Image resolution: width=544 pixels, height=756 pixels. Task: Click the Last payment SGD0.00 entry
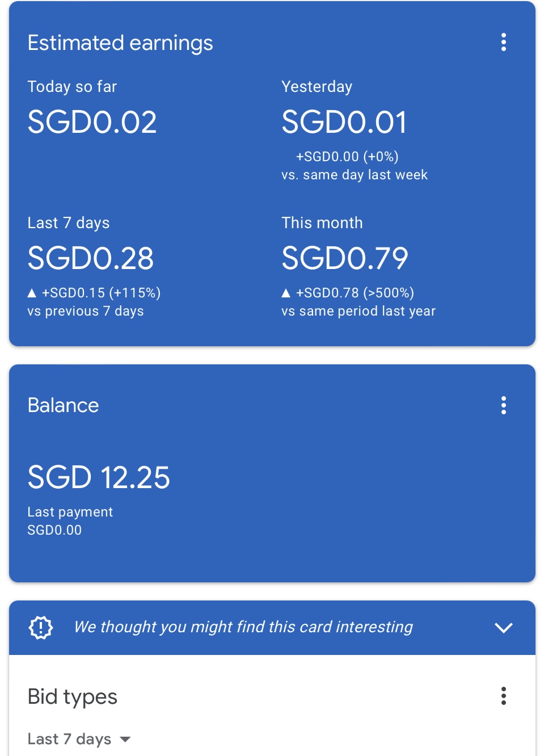[54, 530]
